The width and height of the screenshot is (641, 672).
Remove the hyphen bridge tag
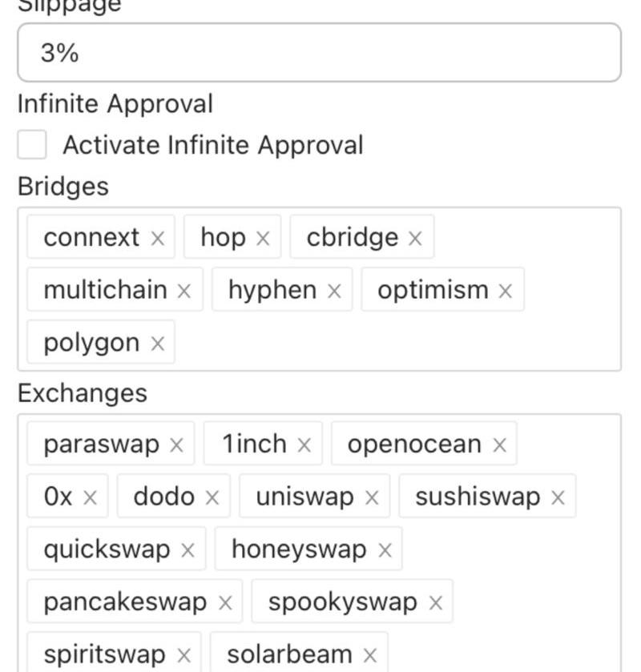334,291
